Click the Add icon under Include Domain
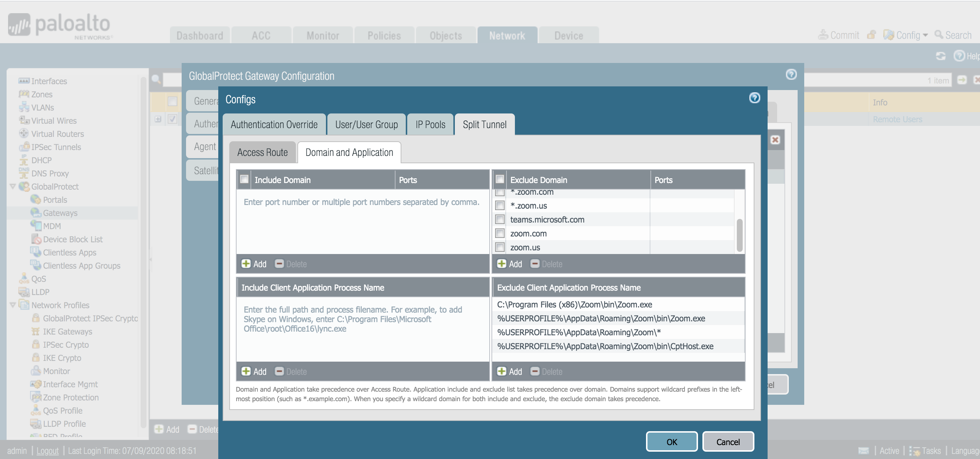This screenshot has height=459, width=980. click(246, 264)
